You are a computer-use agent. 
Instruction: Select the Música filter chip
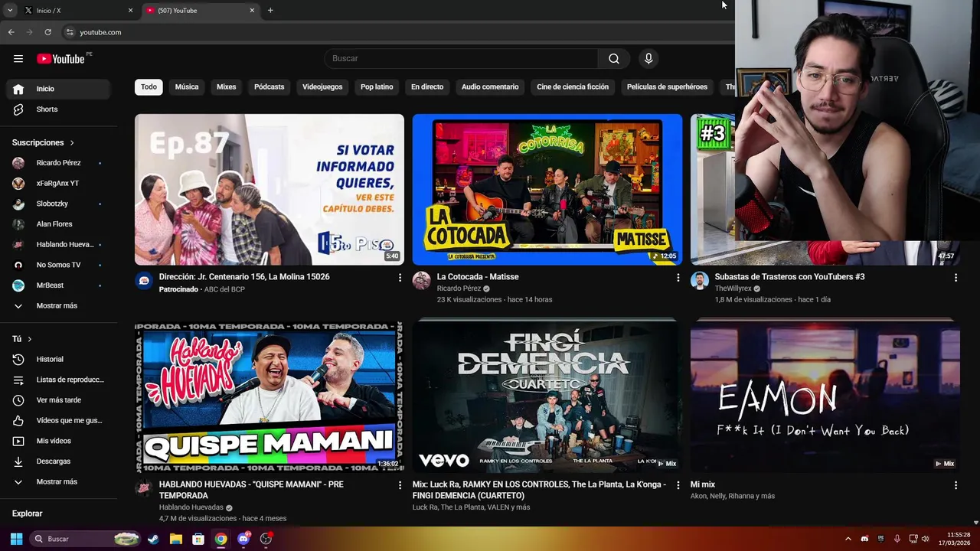click(187, 87)
